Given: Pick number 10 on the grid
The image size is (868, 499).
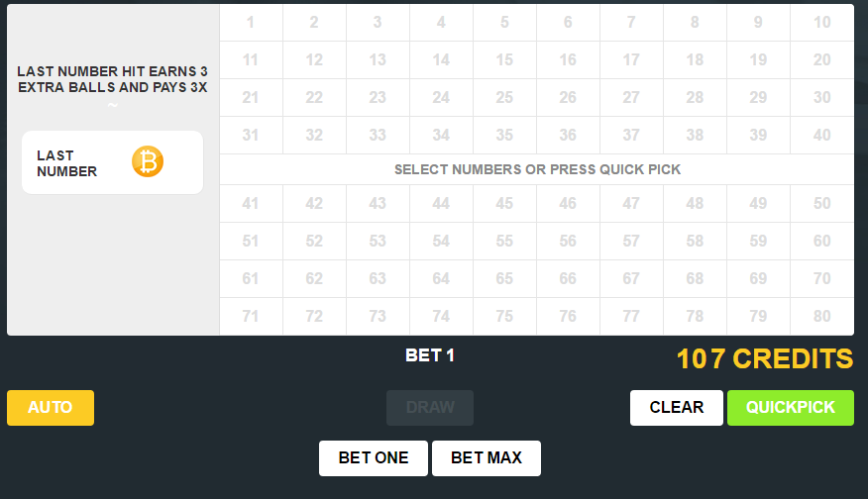Looking at the screenshot, I should (821, 23).
